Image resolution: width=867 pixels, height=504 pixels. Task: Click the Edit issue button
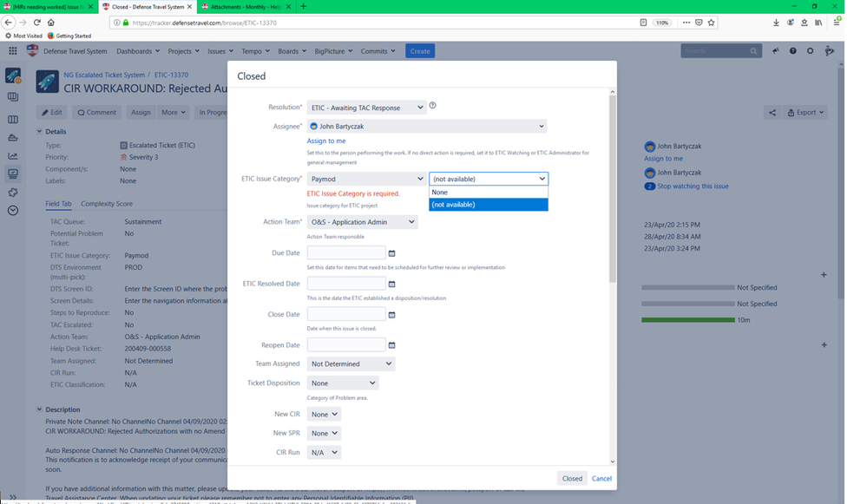[x=52, y=112]
